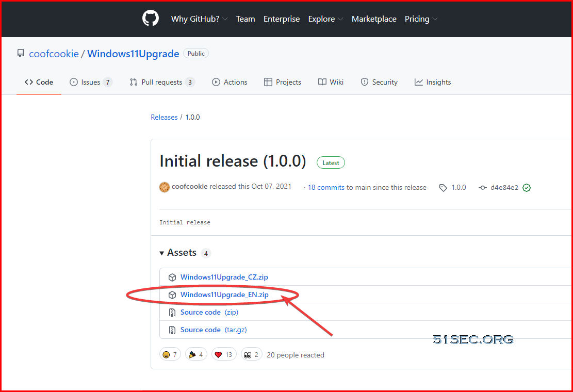Open coofcookie author link in release info
This screenshot has width=573, height=392.
point(190,186)
